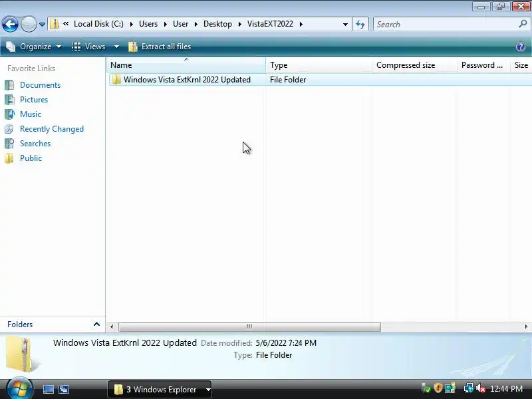The height and width of the screenshot is (399, 532).
Task: Click Extract all files
Action: pyautogui.click(x=160, y=47)
